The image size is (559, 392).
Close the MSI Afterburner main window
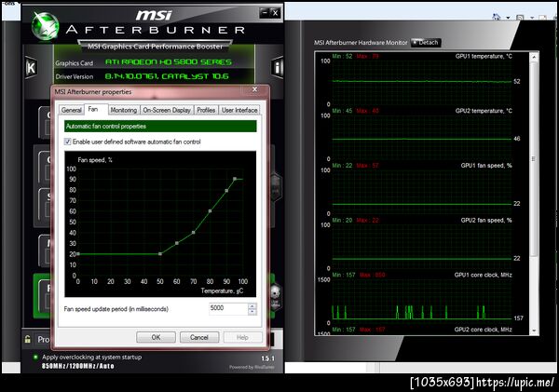click(275, 13)
